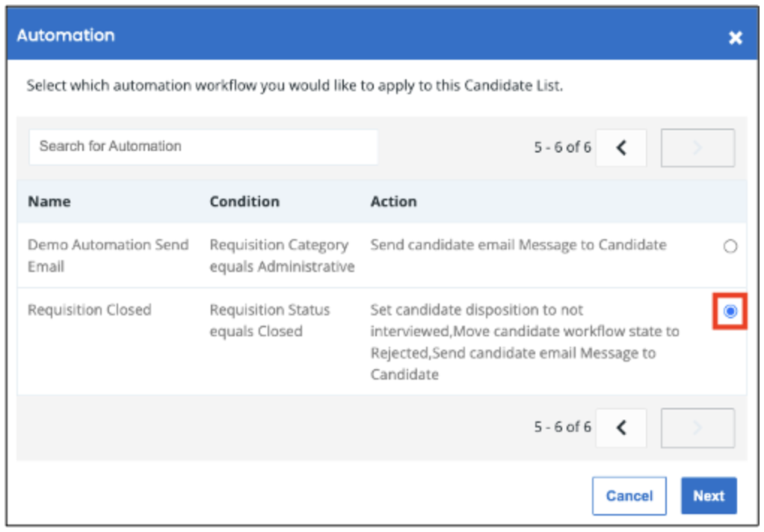Click the Set candidate disposition action text
Image resolution: width=764 pixels, height=532 pixels.
[525, 342]
